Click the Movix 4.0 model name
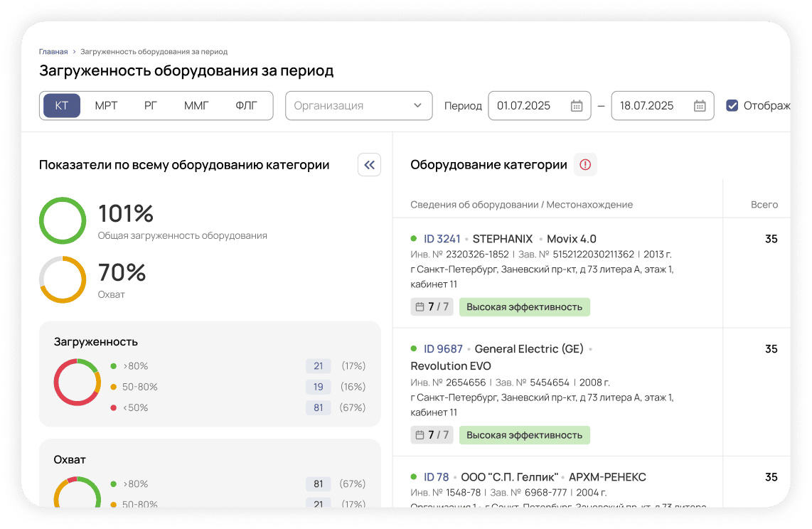 [x=572, y=239]
